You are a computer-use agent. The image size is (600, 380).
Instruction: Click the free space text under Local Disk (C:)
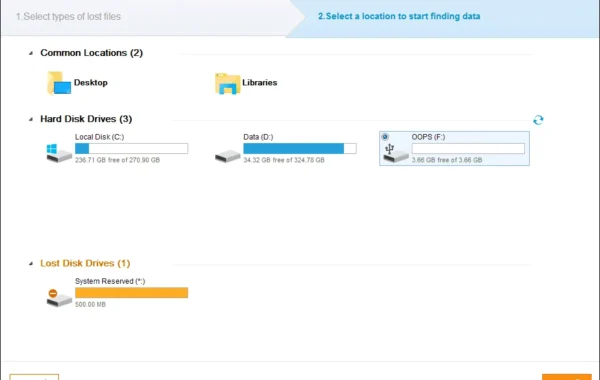[117, 160]
